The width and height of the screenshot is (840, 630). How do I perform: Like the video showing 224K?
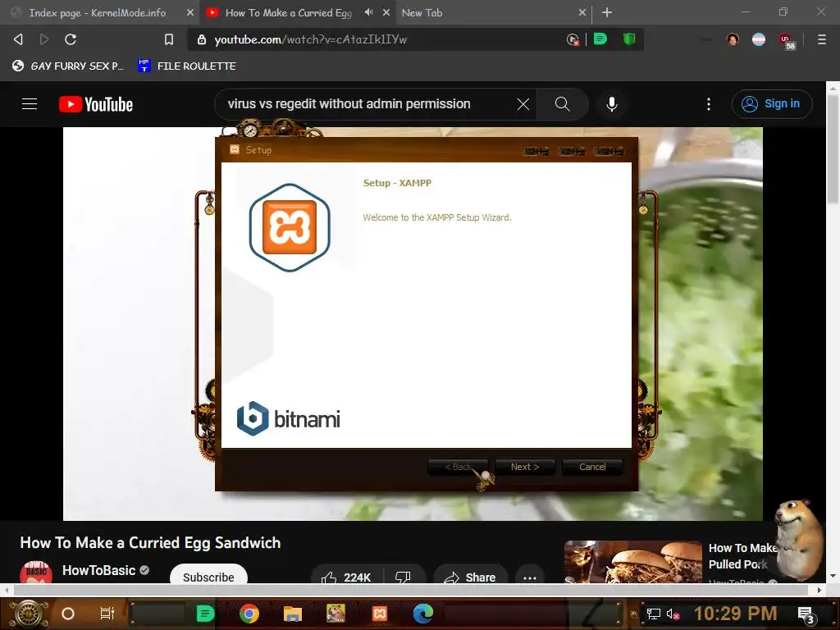pyautogui.click(x=346, y=577)
